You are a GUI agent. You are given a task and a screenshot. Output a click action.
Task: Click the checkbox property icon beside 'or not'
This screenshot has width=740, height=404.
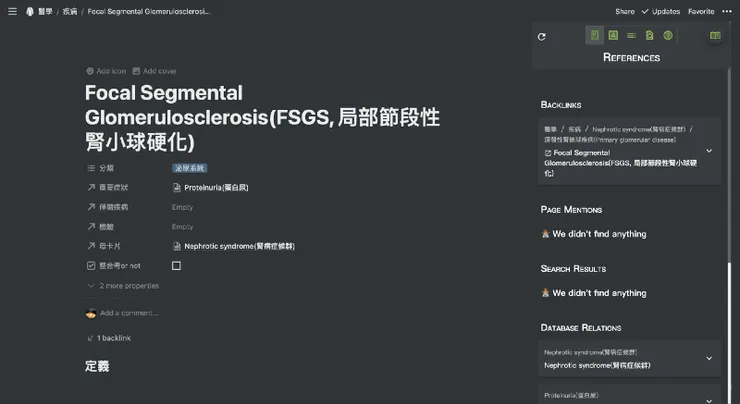click(x=91, y=266)
